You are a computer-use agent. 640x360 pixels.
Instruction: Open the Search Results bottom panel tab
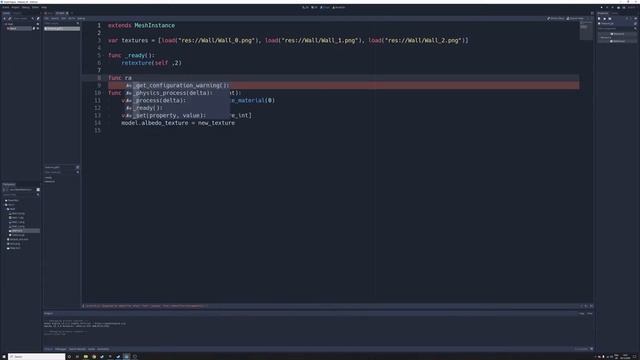[77, 349]
